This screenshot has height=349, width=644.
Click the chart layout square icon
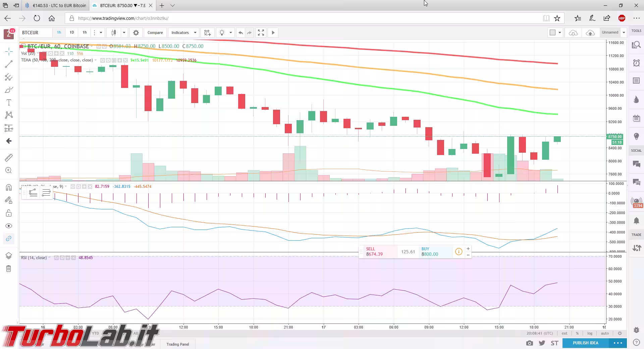pyautogui.click(x=552, y=33)
